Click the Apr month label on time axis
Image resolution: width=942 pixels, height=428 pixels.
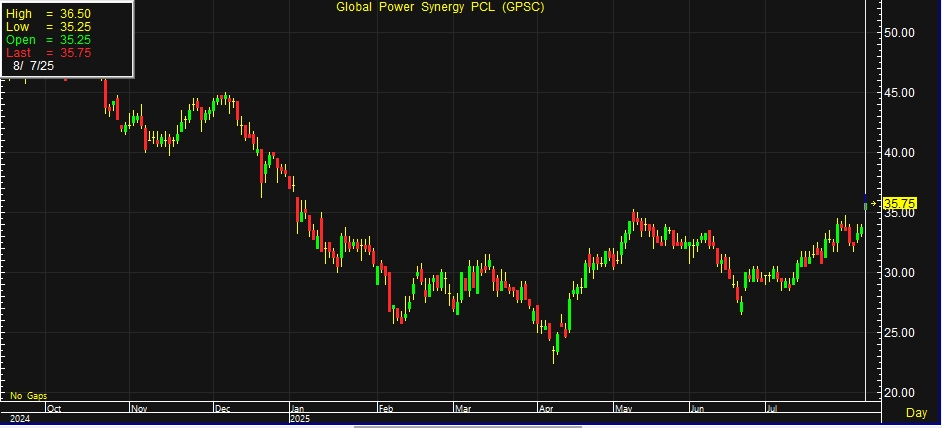tap(546, 409)
